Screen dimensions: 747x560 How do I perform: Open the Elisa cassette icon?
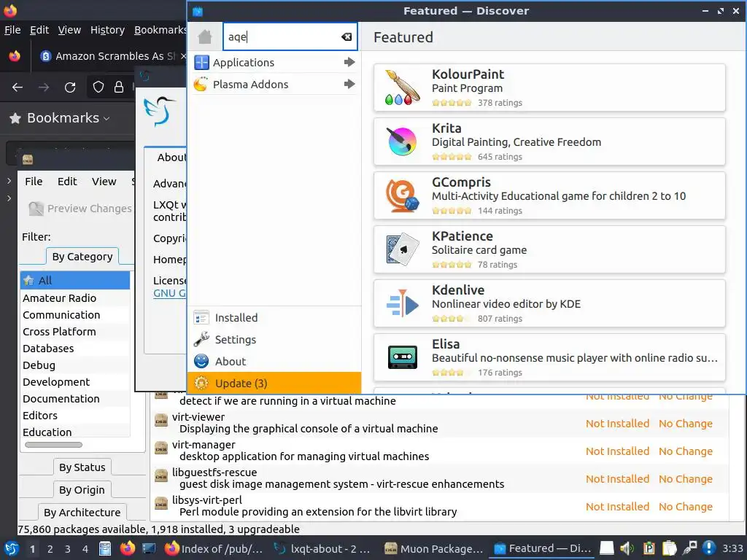[403, 357]
